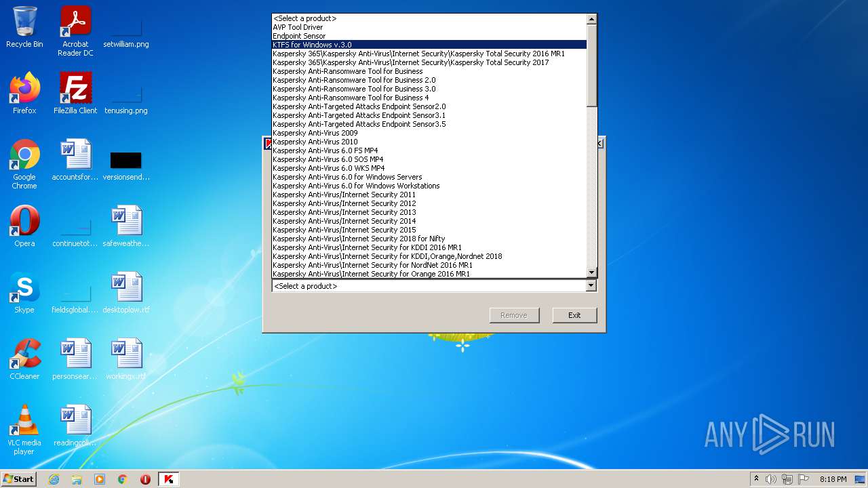Image resolution: width=868 pixels, height=488 pixels.
Task: Click the disabled Remove button
Action: (x=514, y=315)
